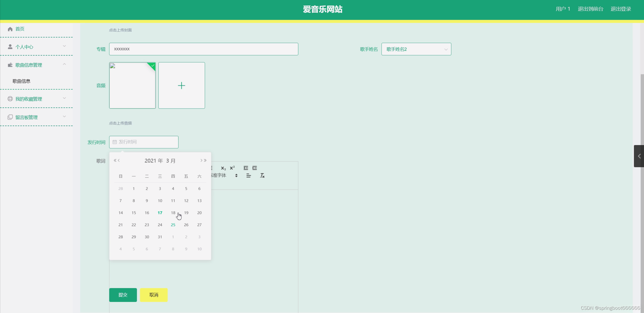Select March 18 in the calendar
Image resolution: width=644 pixels, height=313 pixels.
pos(173,213)
